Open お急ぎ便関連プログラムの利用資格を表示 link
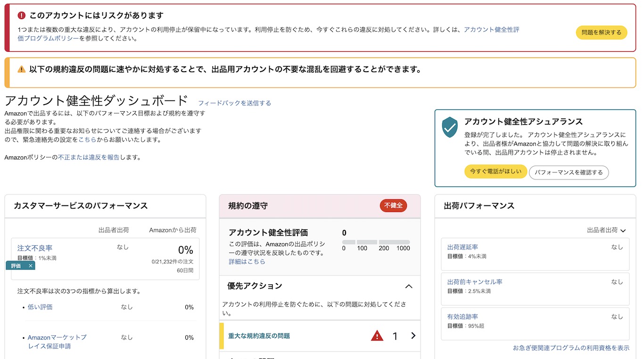644x359 pixels. 571,348
